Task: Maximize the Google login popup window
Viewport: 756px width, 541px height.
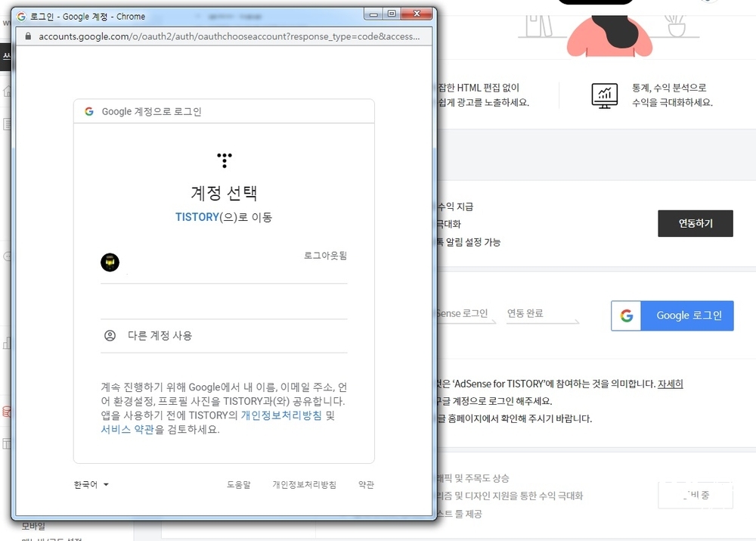Action: click(392, 14)
